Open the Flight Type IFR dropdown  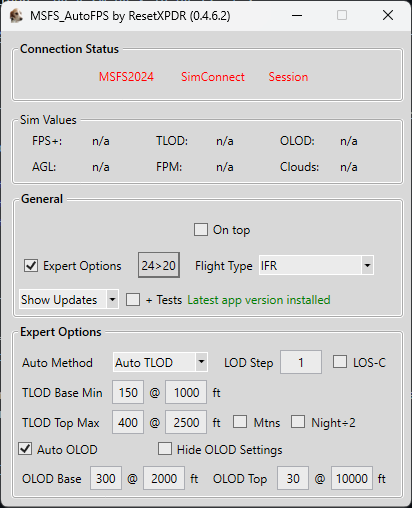click(316, 265)
